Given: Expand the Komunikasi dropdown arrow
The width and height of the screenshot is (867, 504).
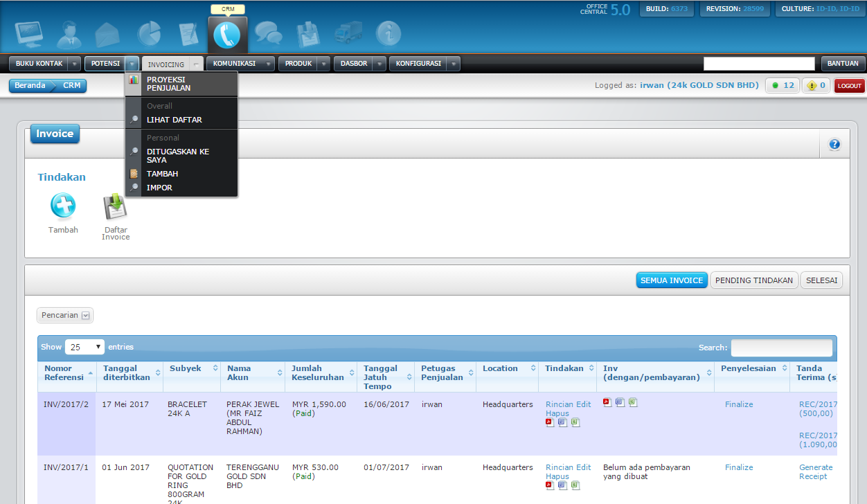Looking at the screenshot, I should 268,64.
